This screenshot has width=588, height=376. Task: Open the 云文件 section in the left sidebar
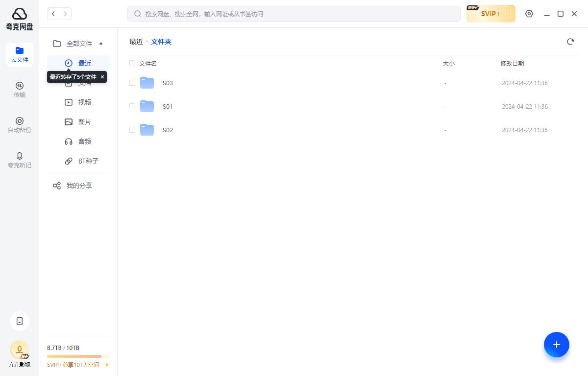coord(20,54)
